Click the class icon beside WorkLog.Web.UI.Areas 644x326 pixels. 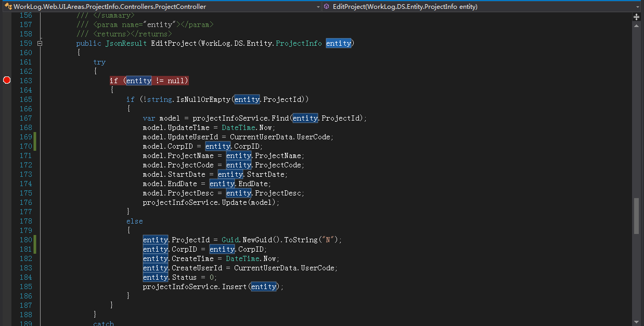pos(8,7)
